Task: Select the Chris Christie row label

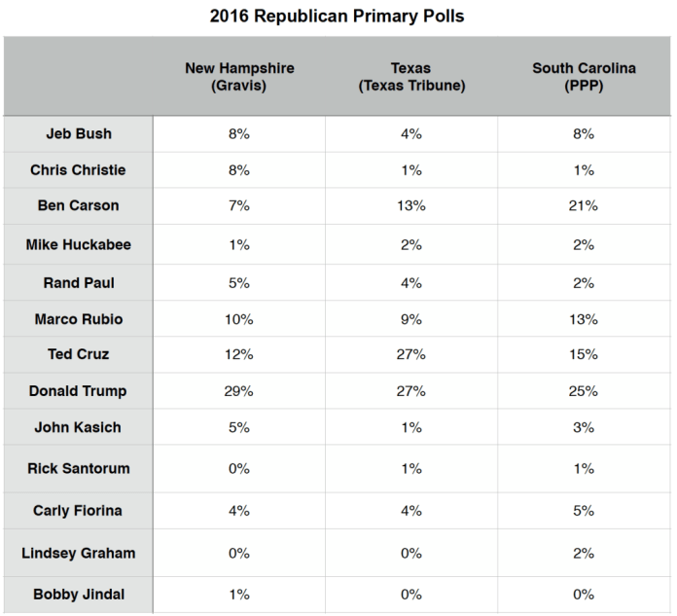Action: pos(78,170)
